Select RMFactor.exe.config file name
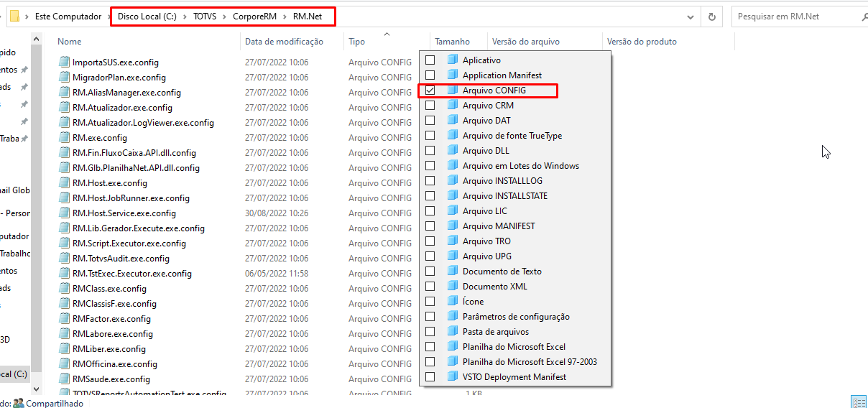This screenshot has width=868, height=408. 111,319
